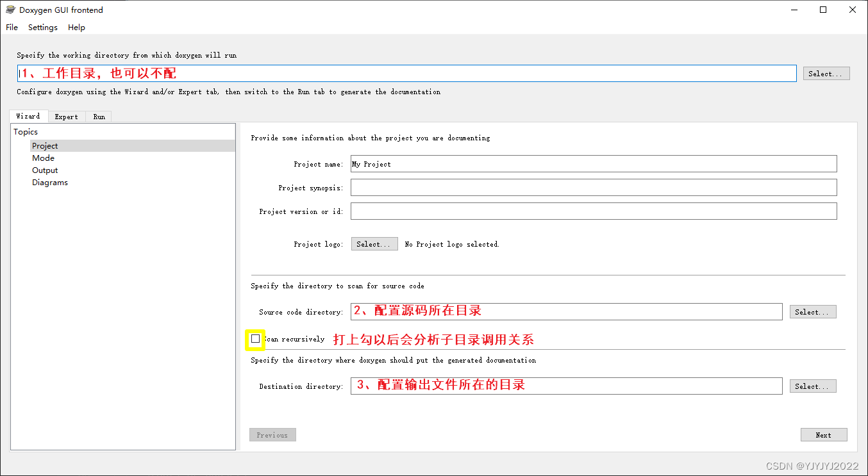Screen dimensions: 868x476
Task: Click the Previous button
Action: pos(272,434)
